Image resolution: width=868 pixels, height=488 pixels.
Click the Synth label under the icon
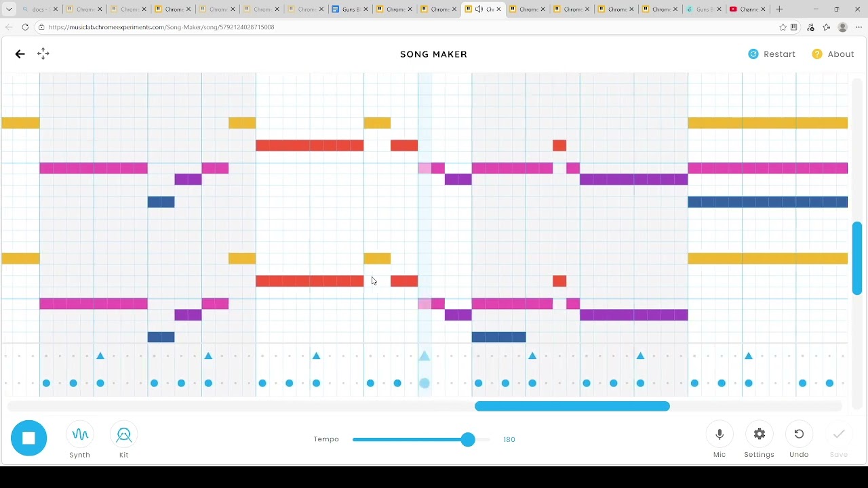coord(80,455)
